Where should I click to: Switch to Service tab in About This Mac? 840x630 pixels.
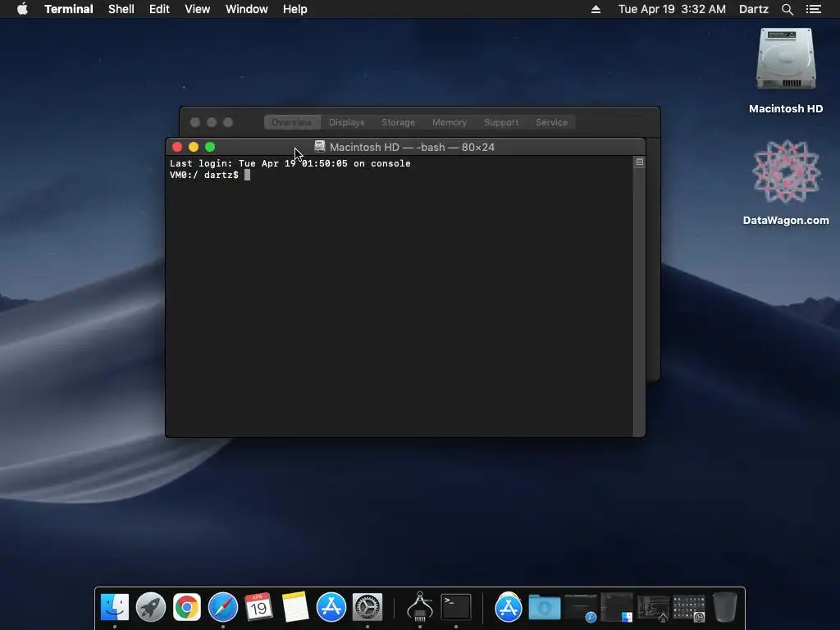pyautogui.click(x=551, y=122)
